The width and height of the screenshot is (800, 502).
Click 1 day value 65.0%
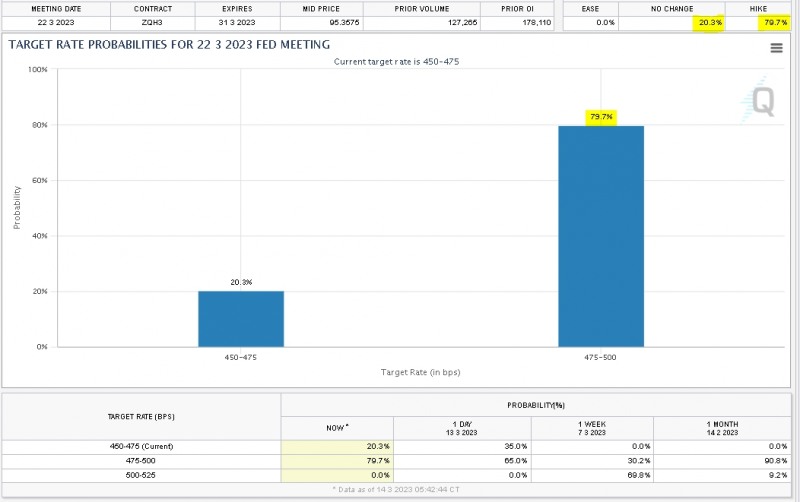pos(516,461)
